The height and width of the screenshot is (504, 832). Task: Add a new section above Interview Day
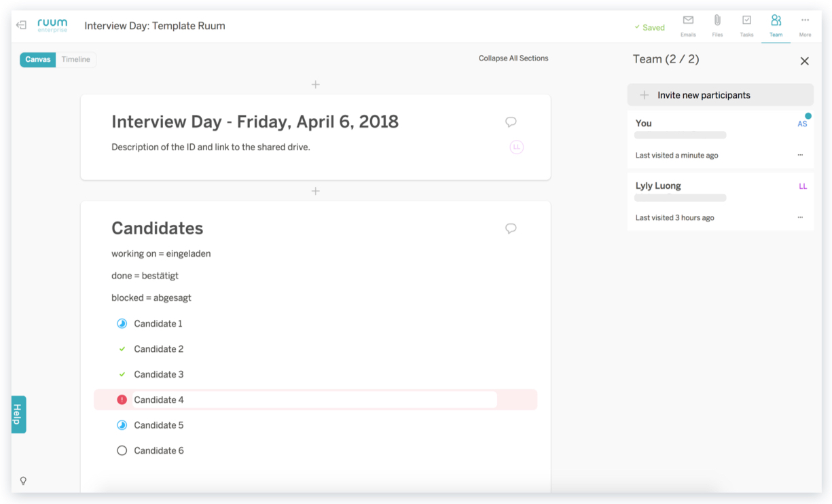tap(315, 84)
